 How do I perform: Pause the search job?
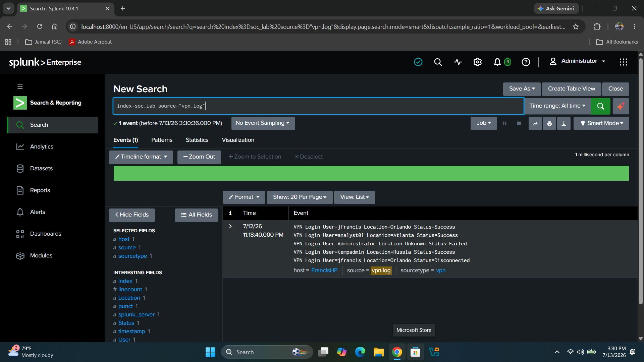pos(505,123)
